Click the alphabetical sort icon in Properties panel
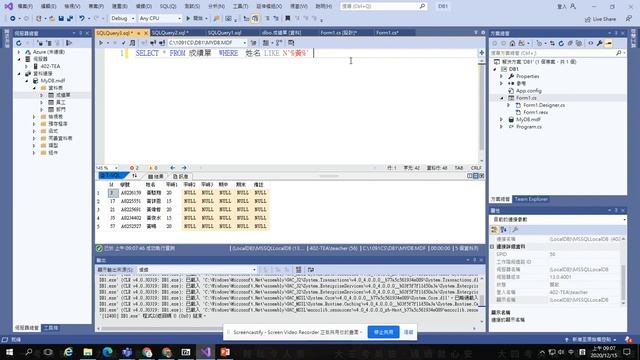 tap(504, 229)
